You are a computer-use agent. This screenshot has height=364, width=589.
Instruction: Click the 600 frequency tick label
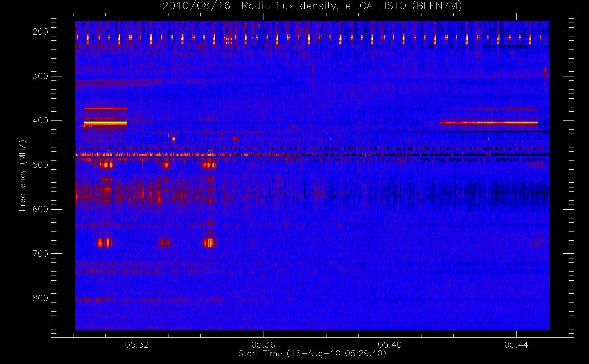point(40,209)
